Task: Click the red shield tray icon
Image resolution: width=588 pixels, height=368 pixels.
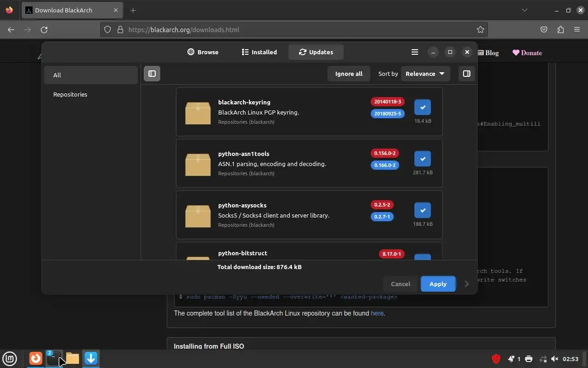Action: coord(496,359)
